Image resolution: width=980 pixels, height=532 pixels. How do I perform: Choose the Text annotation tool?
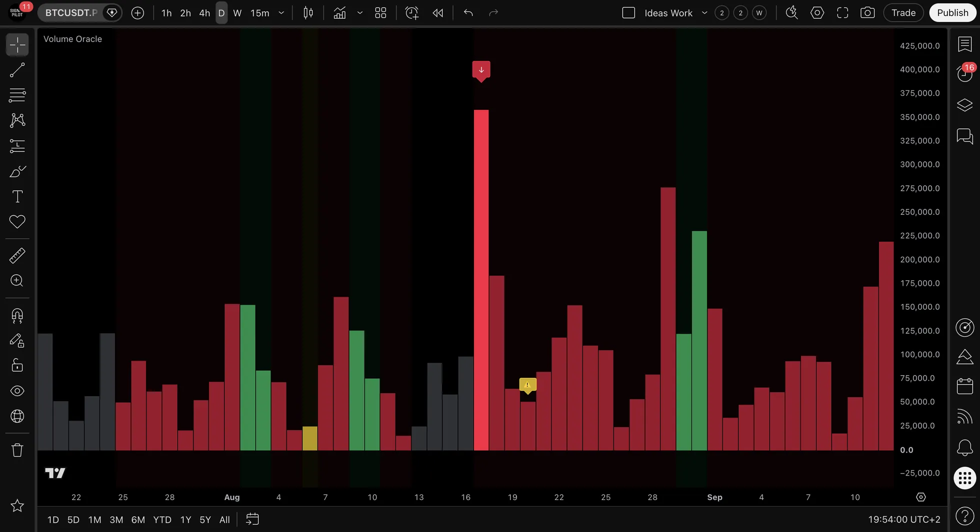(17, 196)
